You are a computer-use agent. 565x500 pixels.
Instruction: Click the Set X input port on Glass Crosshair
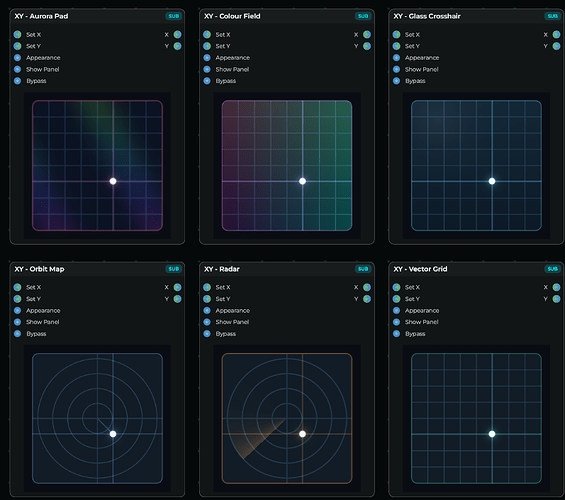[x=396, y=35]
